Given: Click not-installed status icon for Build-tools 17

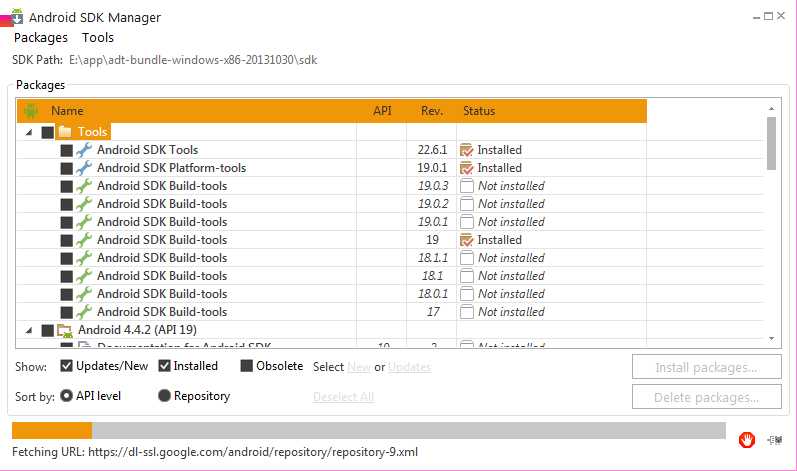Looking at the screenshot, I should 467,312.
